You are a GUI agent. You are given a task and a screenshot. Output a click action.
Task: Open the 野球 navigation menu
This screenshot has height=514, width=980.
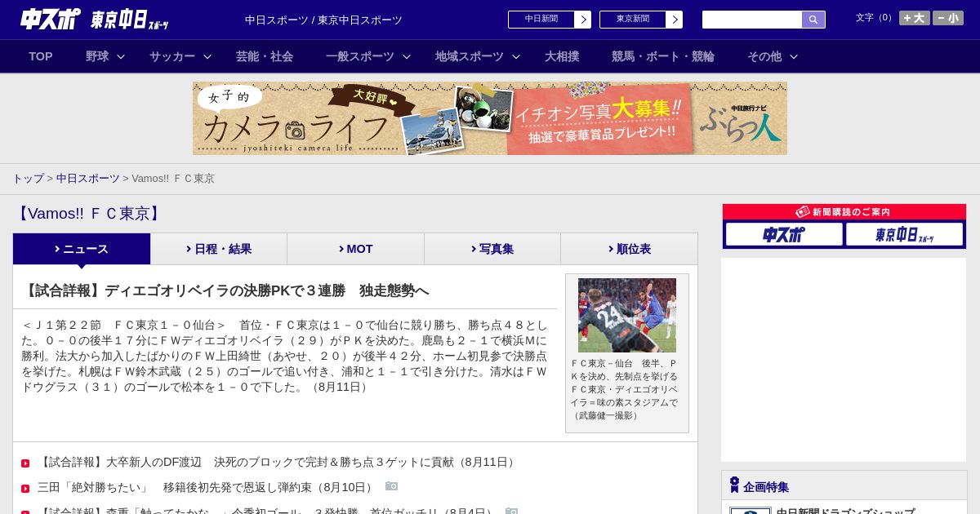[97, 56]
